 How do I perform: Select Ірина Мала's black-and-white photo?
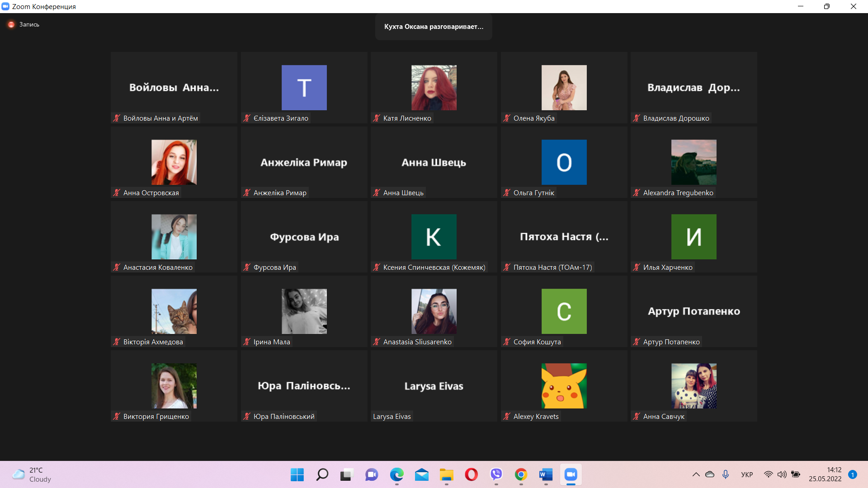tap(304, 311)
